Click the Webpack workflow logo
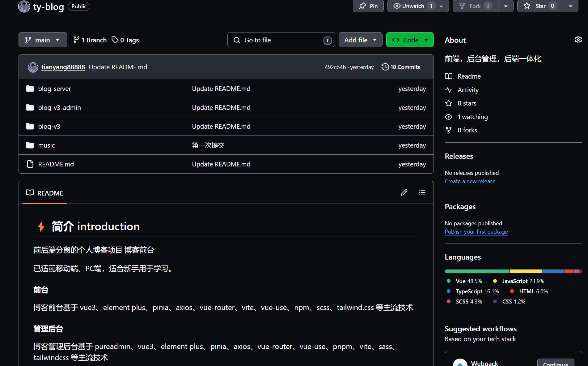The width and height of the screenshot is (588, 366). (x=460, y=363)
